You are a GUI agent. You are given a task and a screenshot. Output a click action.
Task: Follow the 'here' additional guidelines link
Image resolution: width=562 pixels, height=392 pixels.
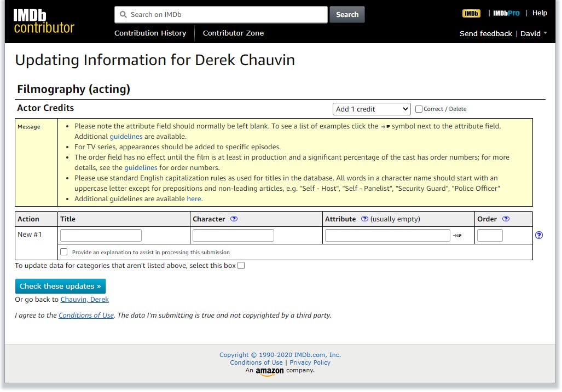click(x=194, y=199)
